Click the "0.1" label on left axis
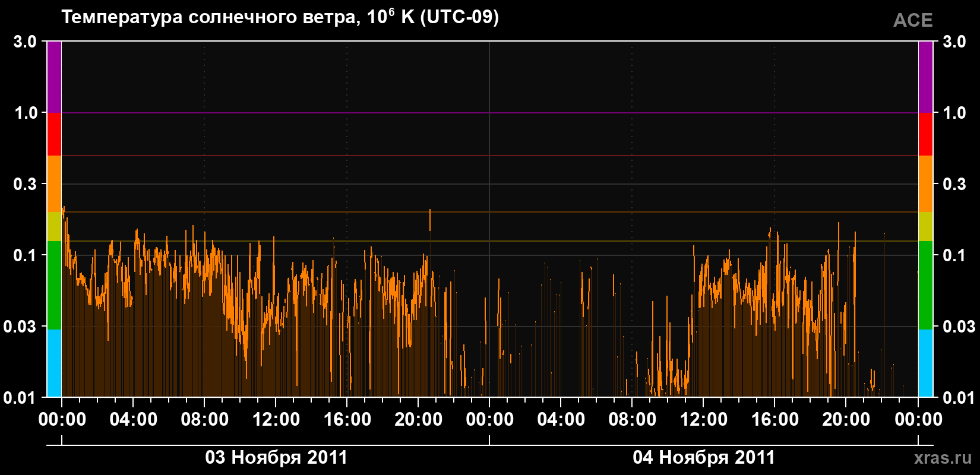This screenshot has height=475, width=980. [x=25, y=255]
